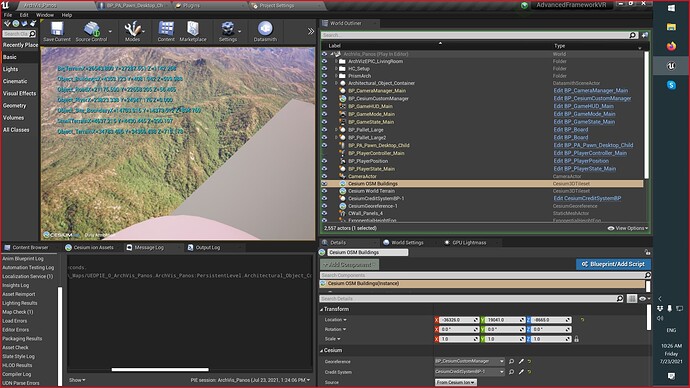Click the Datasmith toolbar icon
This screenshot has width=690, height=388.
[x=265, y=31]
